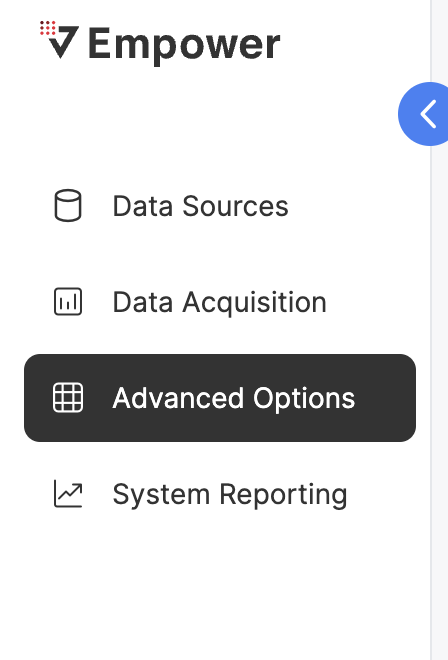Click the "Options" word on the dark pill
The width and height of the screenshot is (448, 660).
point(304,399)
